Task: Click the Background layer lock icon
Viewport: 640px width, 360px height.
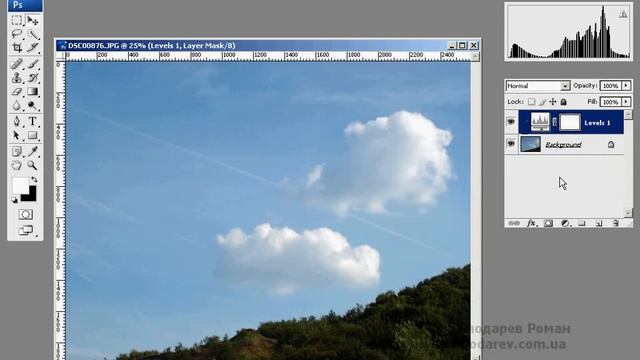Action: point(611,144)
